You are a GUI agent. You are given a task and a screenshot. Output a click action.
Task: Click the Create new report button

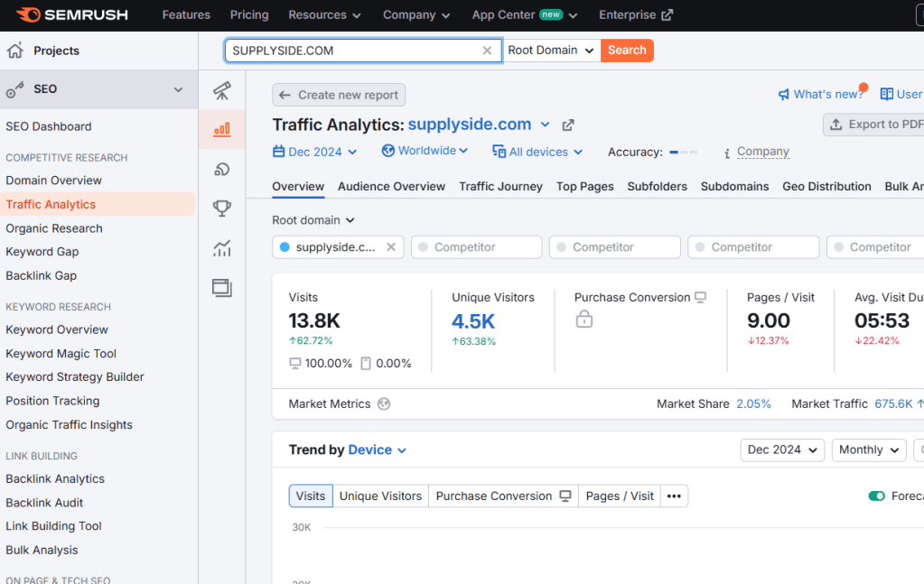click(339, 95)
